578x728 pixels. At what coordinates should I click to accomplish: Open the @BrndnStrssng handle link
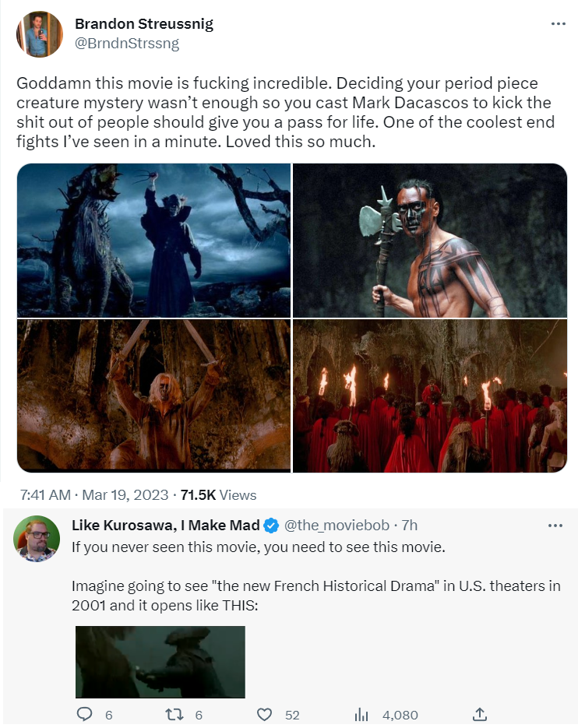click(127, 44)
